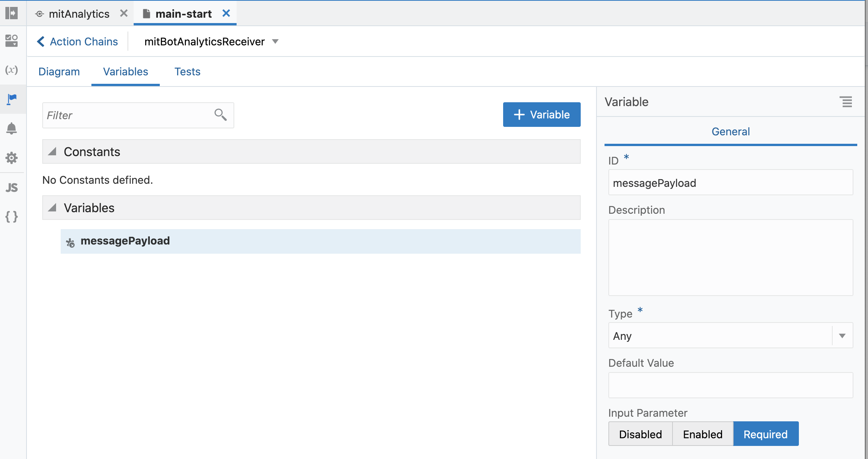Toggle the navigator panel icon at top-left

(12, 13)
